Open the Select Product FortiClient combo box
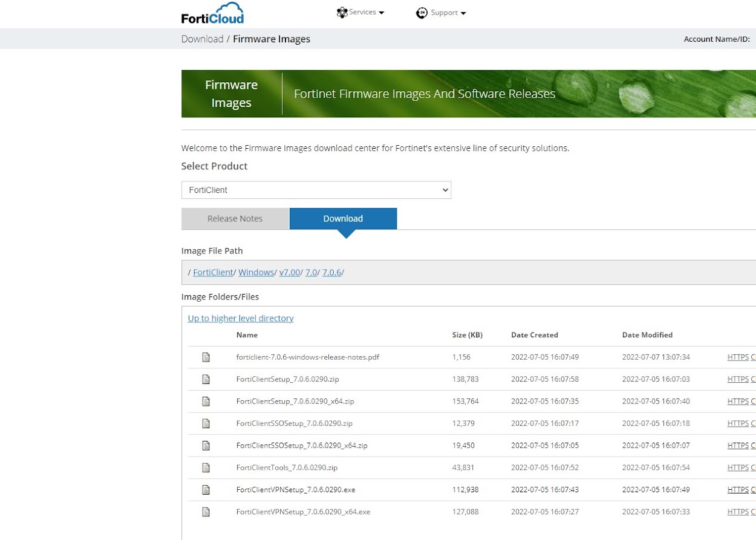Screen dimensions: 756x540 [x=316, y=190]
